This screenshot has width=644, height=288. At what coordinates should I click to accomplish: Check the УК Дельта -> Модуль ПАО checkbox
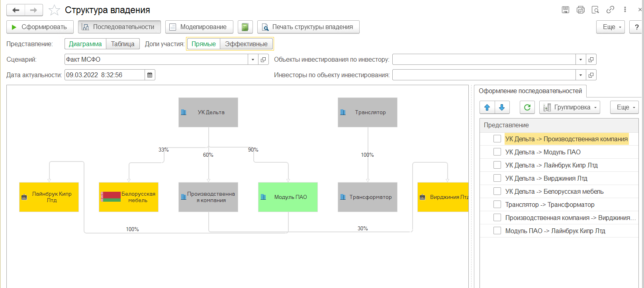click(497, 152)
